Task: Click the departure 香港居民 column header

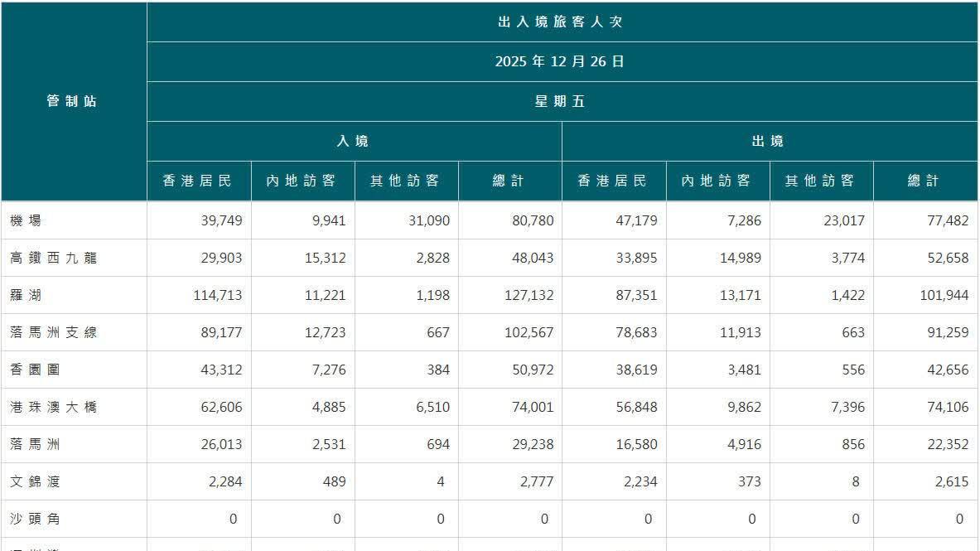Action: 614,180
